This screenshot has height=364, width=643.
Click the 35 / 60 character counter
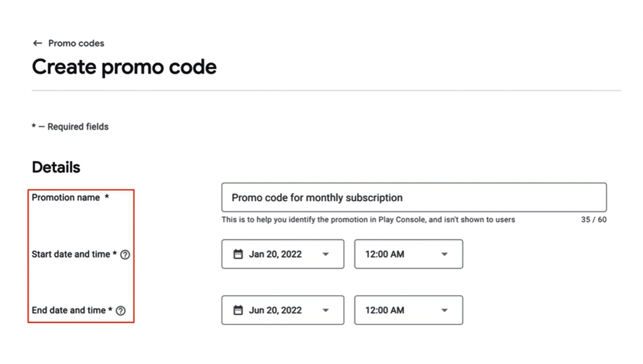[x=594, y=219]
